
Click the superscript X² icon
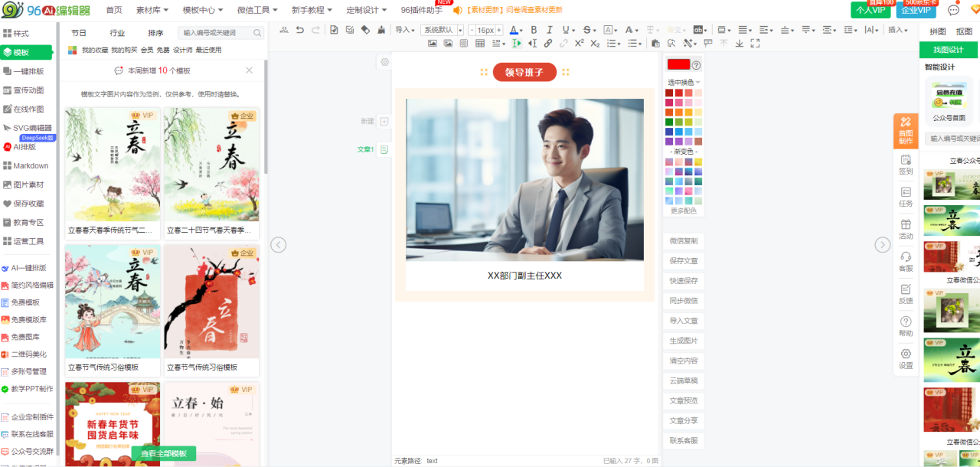coord(579,44)
